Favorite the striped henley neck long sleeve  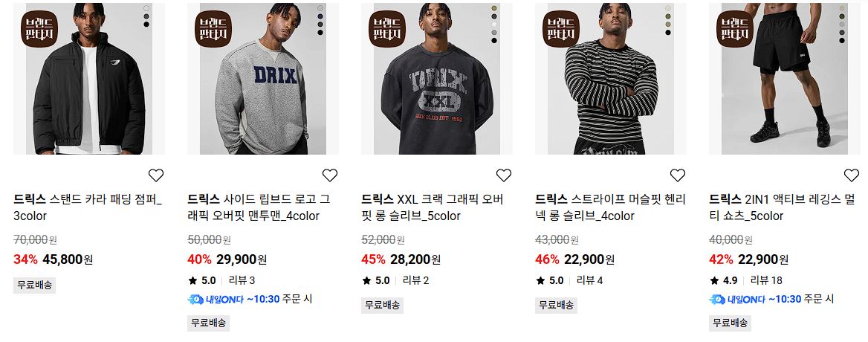[678, 175]
